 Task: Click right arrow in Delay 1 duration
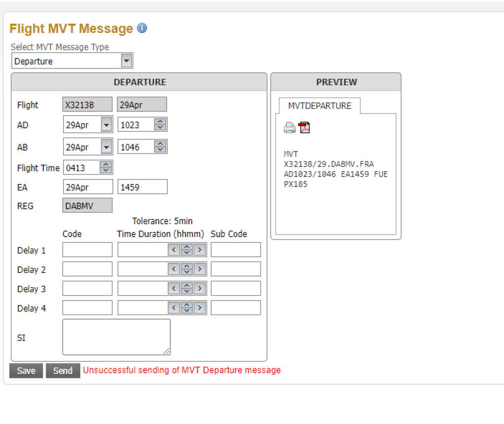tap(199, 250)
